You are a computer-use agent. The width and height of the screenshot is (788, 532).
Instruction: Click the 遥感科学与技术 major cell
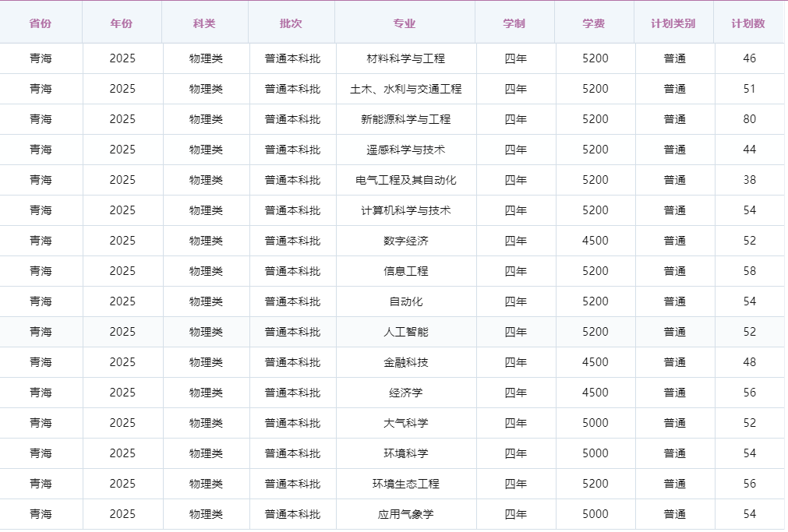[405, 150]
